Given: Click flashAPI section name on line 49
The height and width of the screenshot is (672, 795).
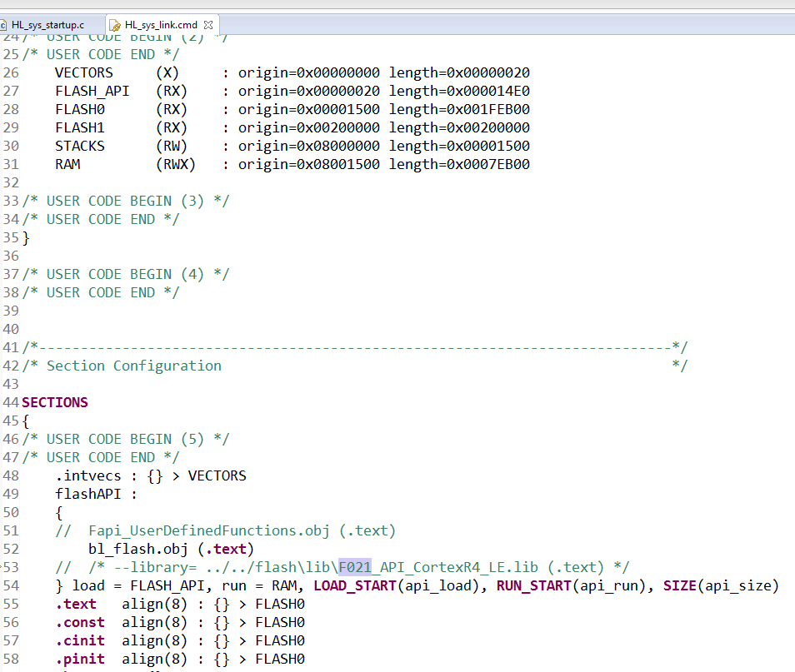Looking at the screenshot, I should coord(88,494).
